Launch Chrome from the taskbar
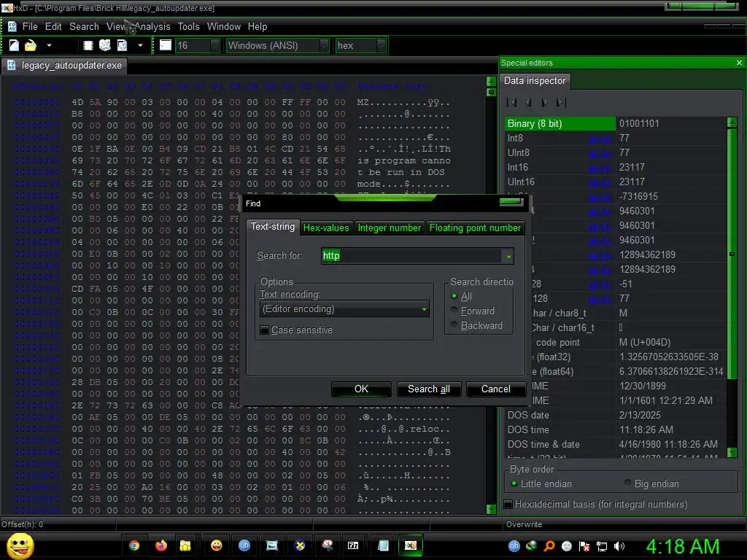Screen dimensions: 747x560 (134, 545)
